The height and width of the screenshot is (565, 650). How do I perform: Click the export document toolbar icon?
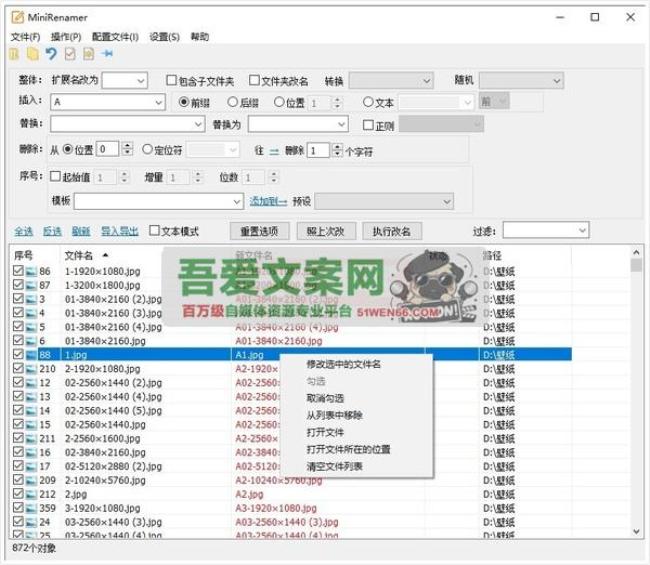click(89, 54)
